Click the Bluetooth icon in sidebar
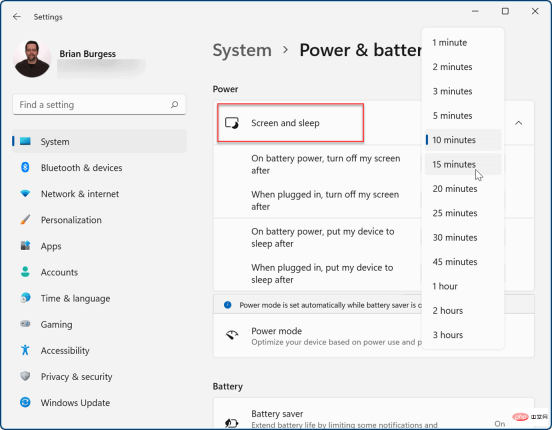 [25, 167]
